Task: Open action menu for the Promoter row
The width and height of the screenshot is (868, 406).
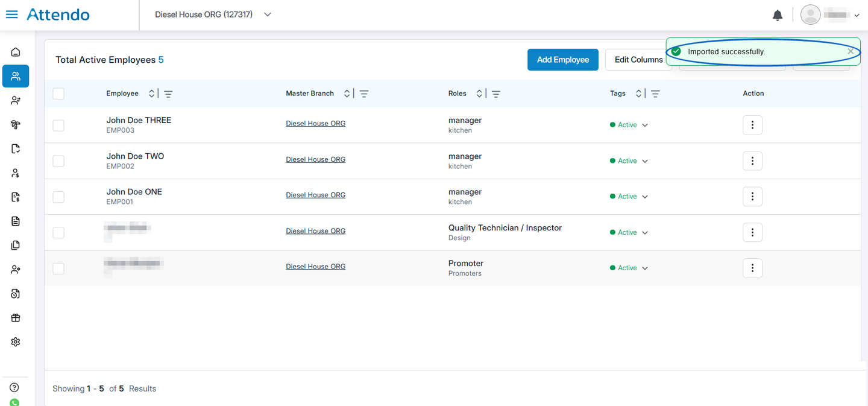Action: click(x=752, y=268)
